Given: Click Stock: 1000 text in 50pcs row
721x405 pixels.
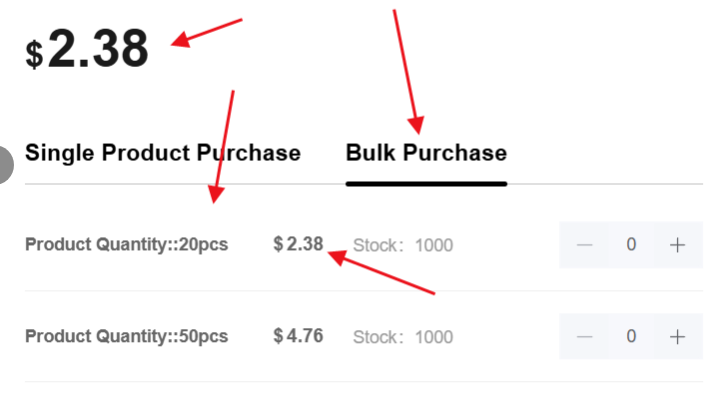Looking at the screenshot, I should click(x=402, y=337).
